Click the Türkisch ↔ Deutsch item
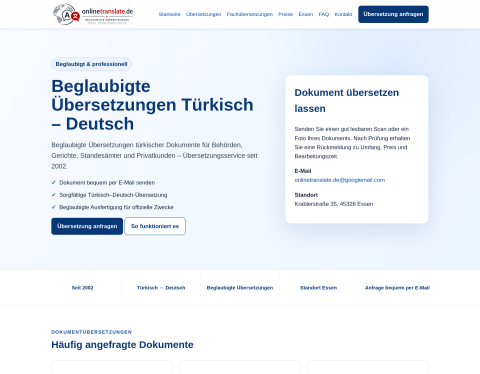This screenshot has width=480, height=374. click(x=161, y=288)
